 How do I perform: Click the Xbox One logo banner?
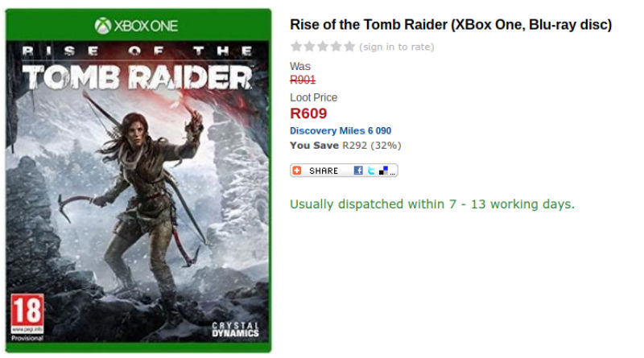(138, 26)
